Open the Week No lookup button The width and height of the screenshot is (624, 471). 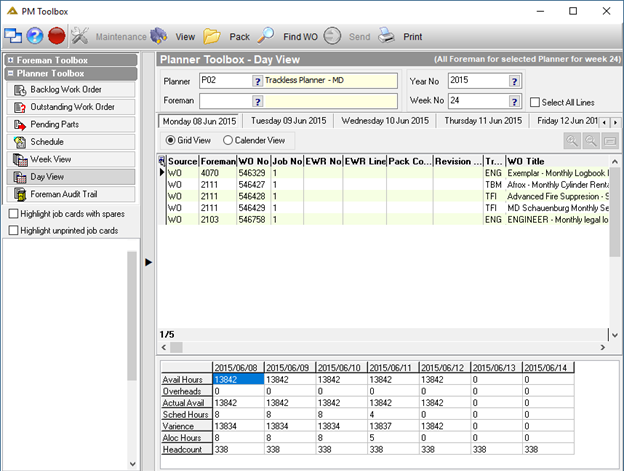coord(514,101)
